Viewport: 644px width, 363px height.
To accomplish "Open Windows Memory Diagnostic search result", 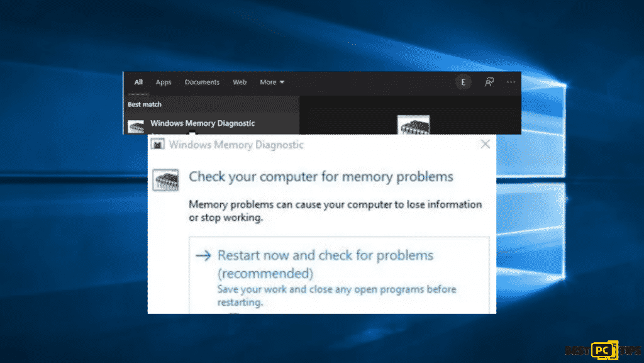I will (x=211, y=125).
